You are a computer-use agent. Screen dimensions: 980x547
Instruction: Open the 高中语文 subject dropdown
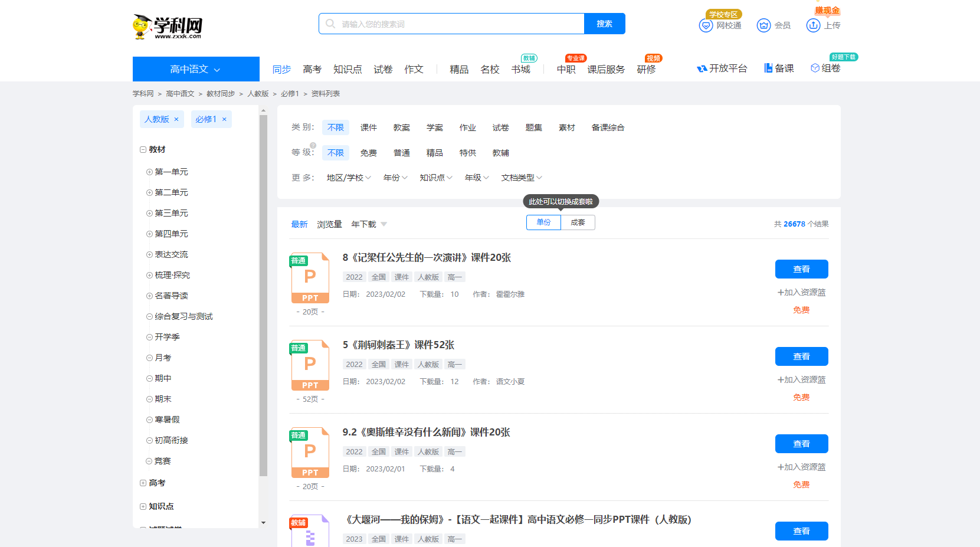[x=196, y=68]
